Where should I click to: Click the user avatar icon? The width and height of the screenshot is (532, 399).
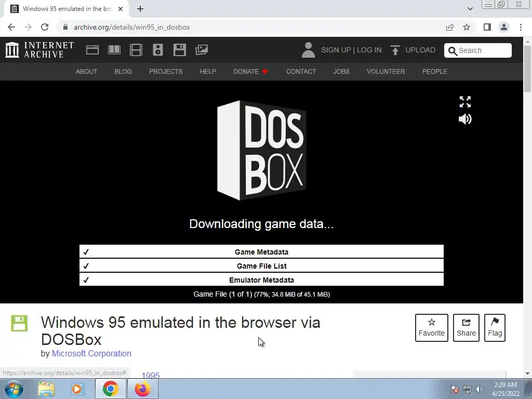tap(308, 50)
